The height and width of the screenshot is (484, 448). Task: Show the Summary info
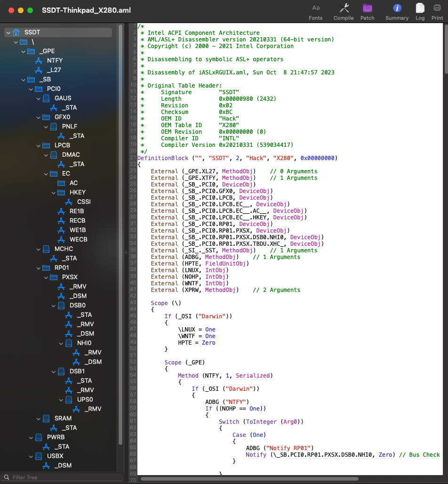(397, 12)
